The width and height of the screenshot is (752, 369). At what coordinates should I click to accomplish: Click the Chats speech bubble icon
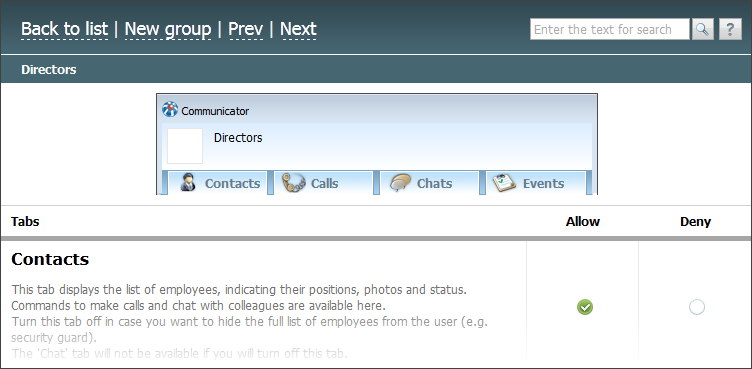(400, 183)
